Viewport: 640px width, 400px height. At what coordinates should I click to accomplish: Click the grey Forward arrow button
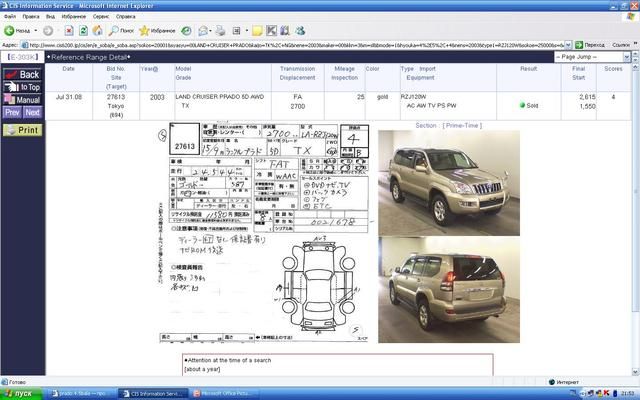pyautogui.click(x=48, y=31)
